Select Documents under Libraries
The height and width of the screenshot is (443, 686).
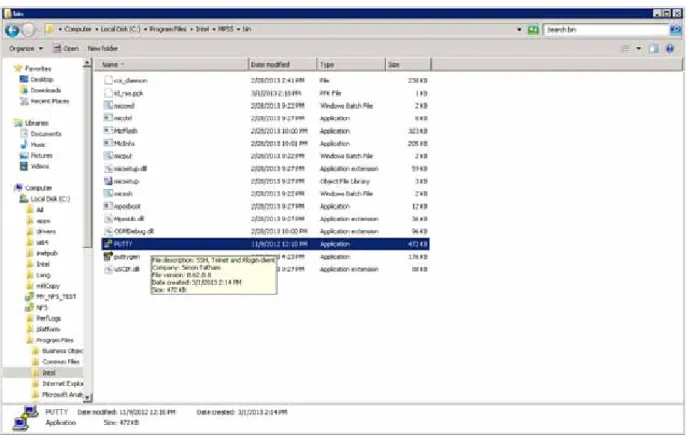tap(46, 134)
